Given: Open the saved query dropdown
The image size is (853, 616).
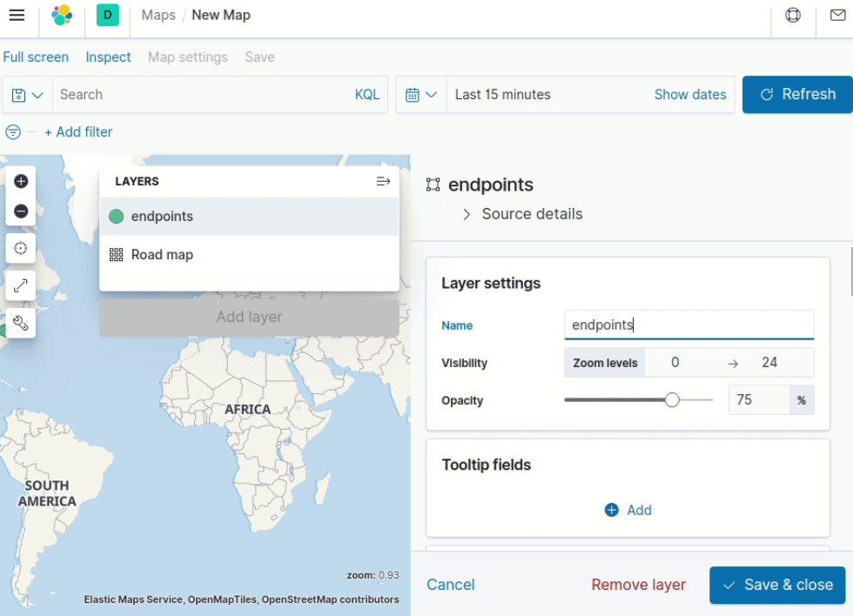Looking at the screenshot, I should pos(28,95).
